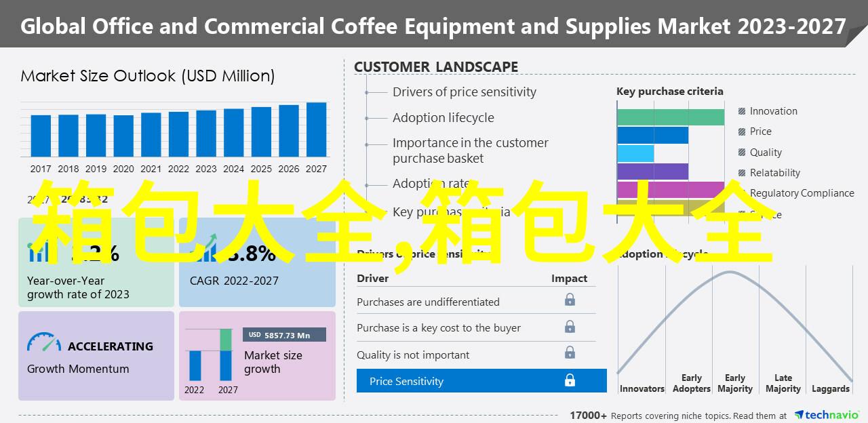Click the speedometer icon beside ACCELERATING

43,342
